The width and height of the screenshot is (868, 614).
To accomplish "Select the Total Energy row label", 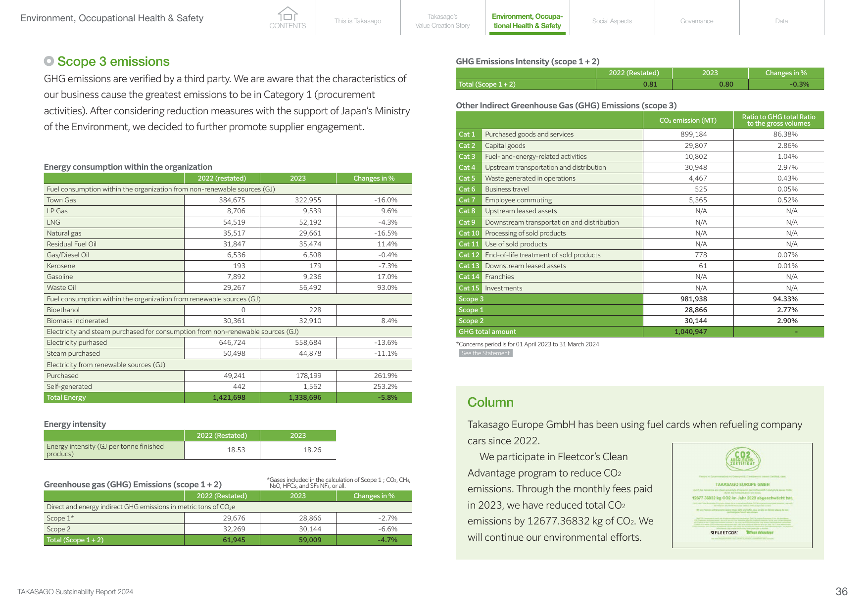I will tap(66, 397).
